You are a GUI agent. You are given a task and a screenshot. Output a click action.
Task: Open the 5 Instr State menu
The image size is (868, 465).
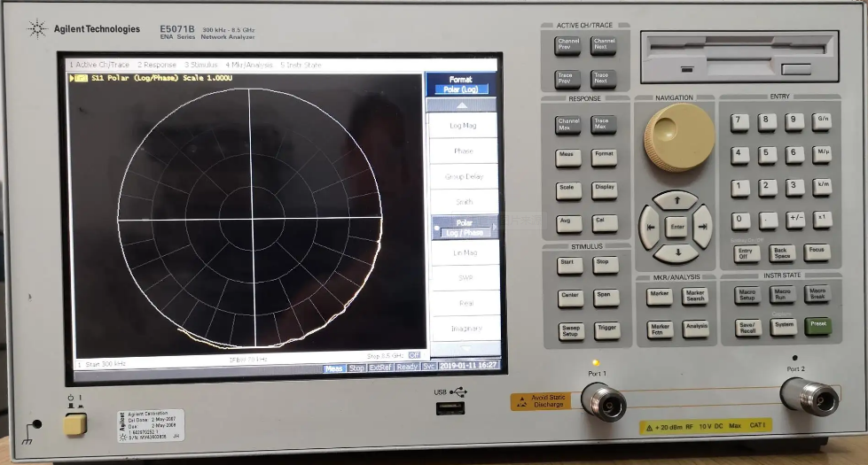click(301, 65)
